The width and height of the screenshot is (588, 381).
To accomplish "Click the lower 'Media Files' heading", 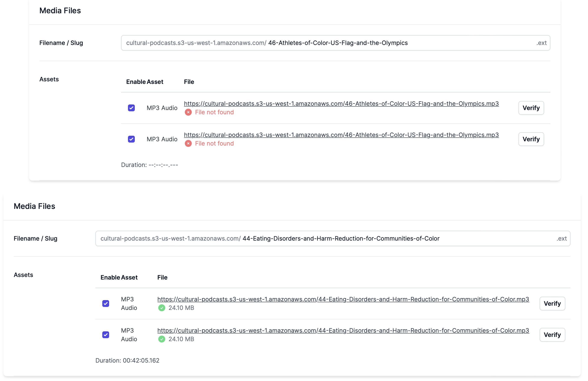I will click(x=34, y=206).
